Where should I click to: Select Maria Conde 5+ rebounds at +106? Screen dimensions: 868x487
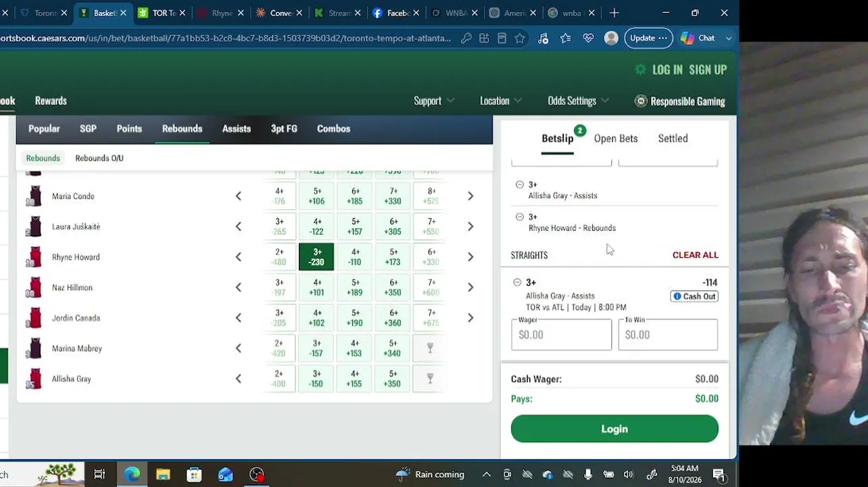(316, 196)
